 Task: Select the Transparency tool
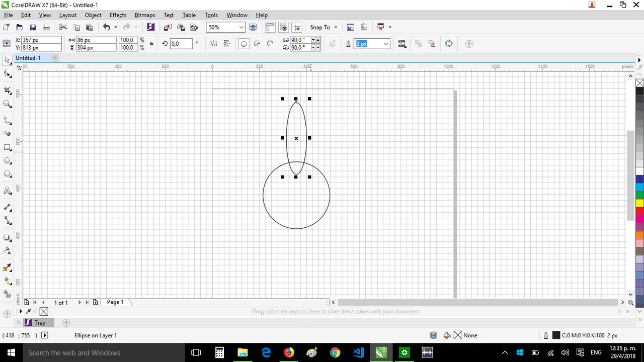8,250
